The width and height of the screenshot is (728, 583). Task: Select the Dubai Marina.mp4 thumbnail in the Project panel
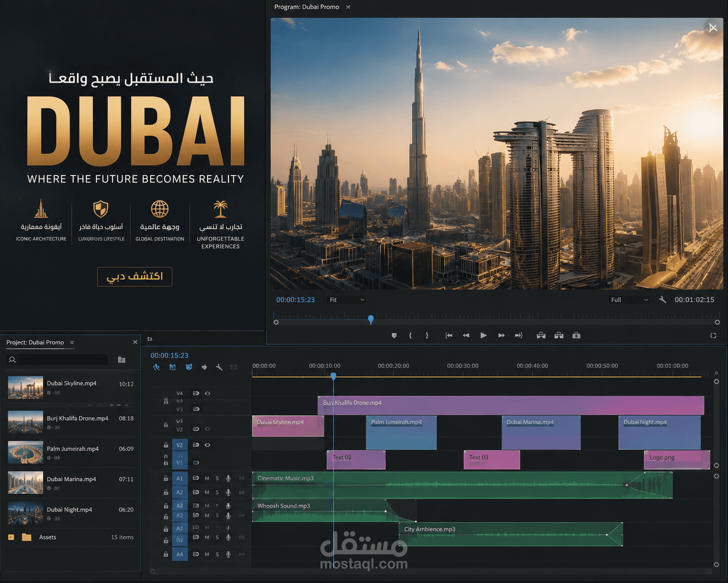pos(25,483)
